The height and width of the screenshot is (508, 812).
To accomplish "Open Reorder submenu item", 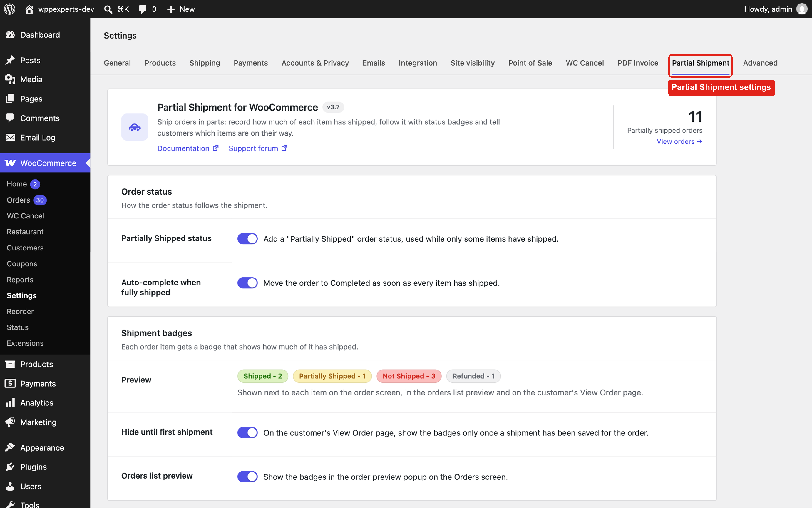I will point(20,311).
